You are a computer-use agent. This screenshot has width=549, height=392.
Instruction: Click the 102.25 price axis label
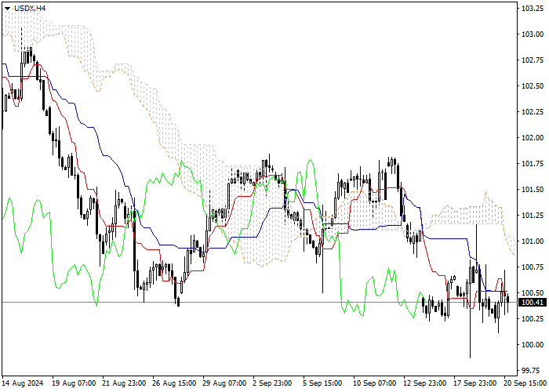tap(533, 112)
